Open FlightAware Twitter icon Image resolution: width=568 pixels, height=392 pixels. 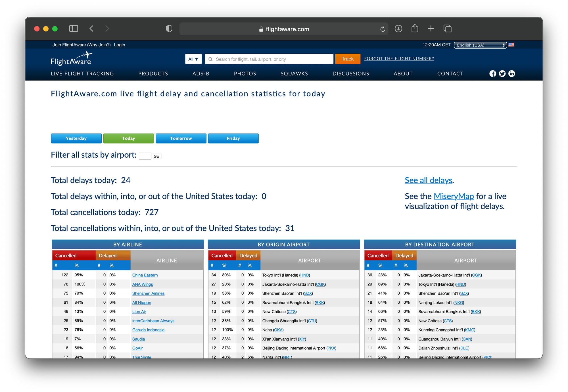(502, 74)
